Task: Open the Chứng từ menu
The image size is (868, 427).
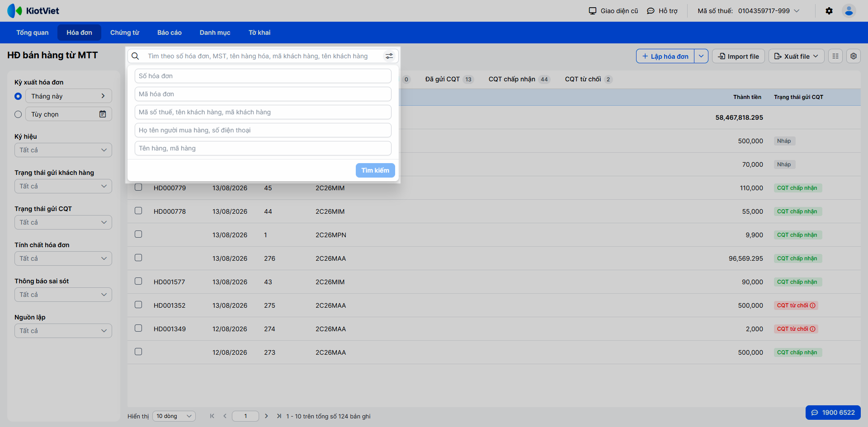Action: click(x=125, y=33)
